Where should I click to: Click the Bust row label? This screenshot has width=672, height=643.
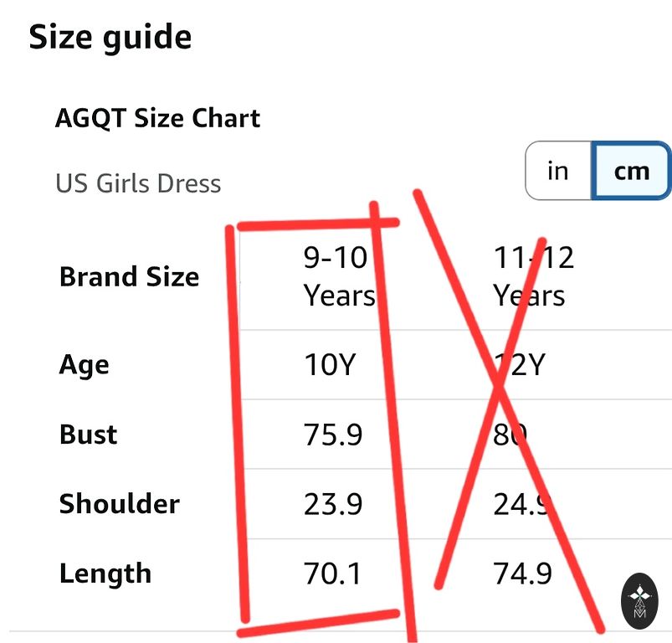point(89,435)
